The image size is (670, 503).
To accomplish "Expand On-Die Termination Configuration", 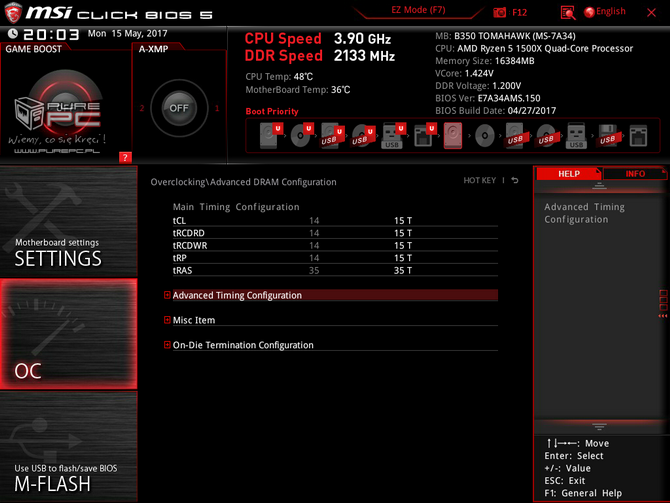I will pyautogui.click(x=331, y=345).
